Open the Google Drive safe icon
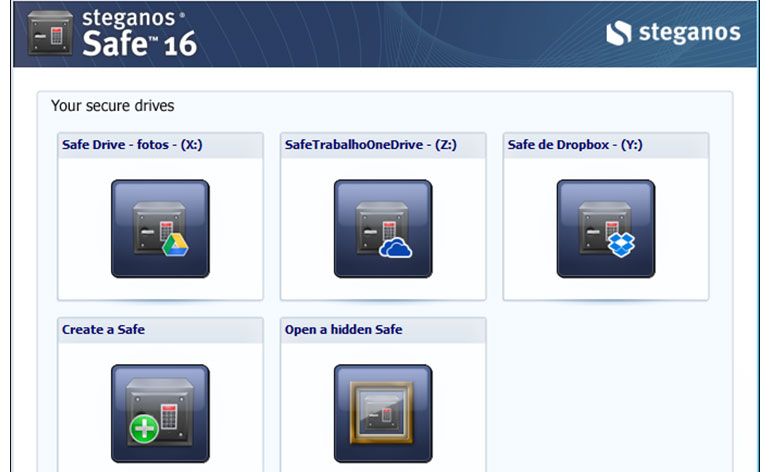770x472 pixels. point(160,228)
